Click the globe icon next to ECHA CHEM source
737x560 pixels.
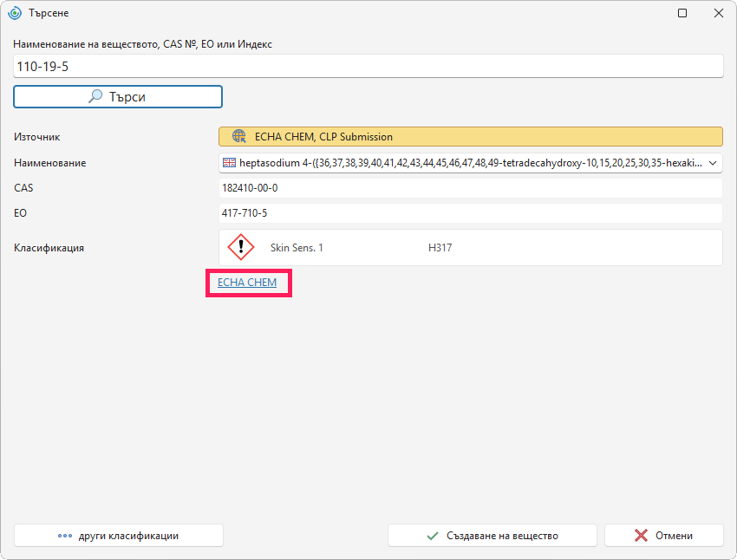point(239,137)
